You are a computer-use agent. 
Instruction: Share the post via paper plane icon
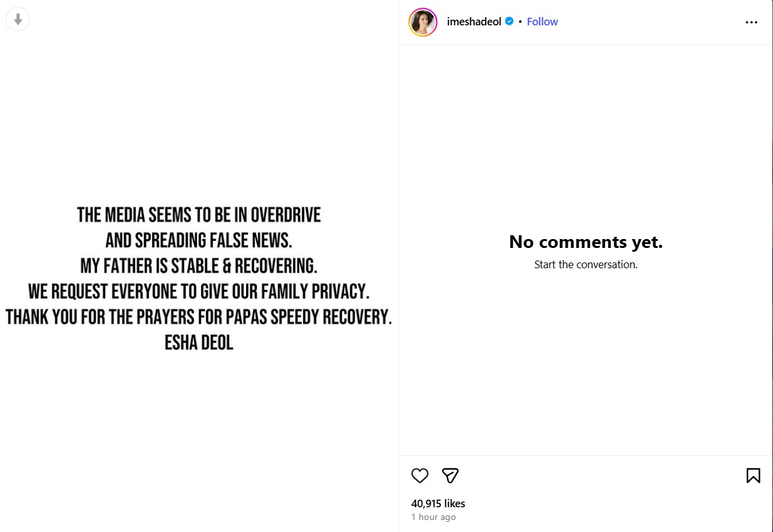click(450, 476)
